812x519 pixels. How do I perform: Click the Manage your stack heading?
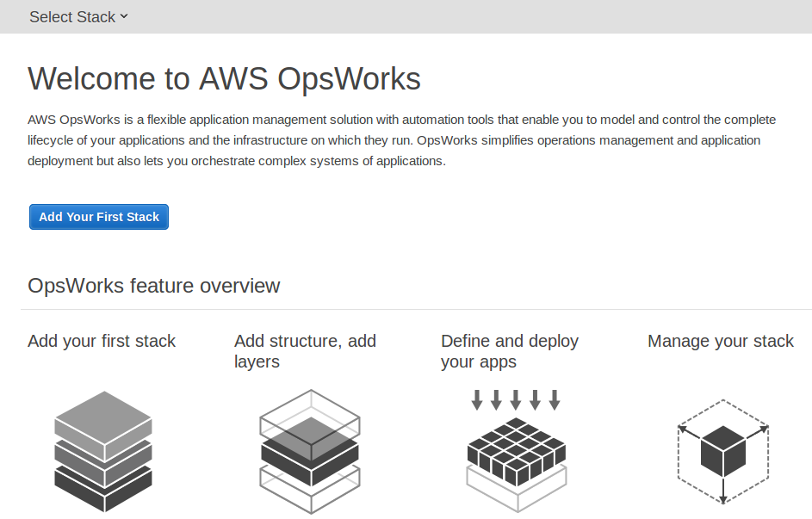[721, 341]
